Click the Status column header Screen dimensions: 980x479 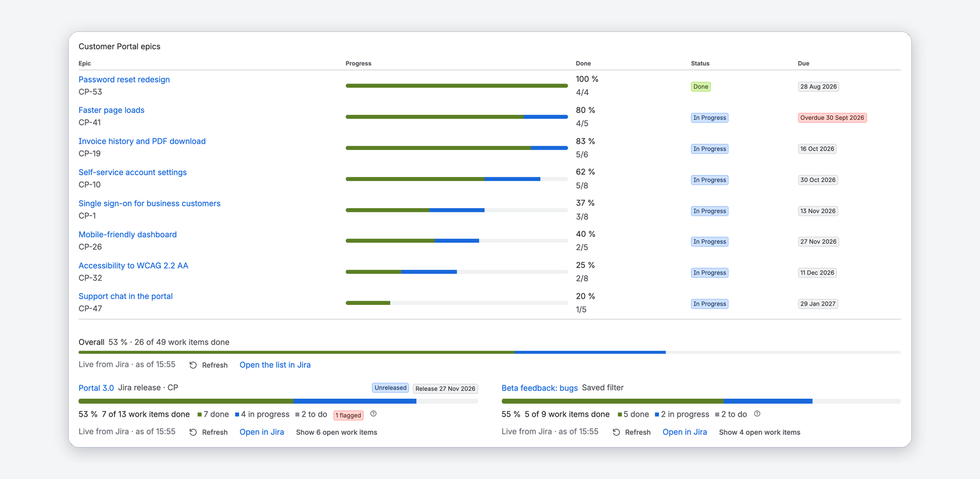700,63
